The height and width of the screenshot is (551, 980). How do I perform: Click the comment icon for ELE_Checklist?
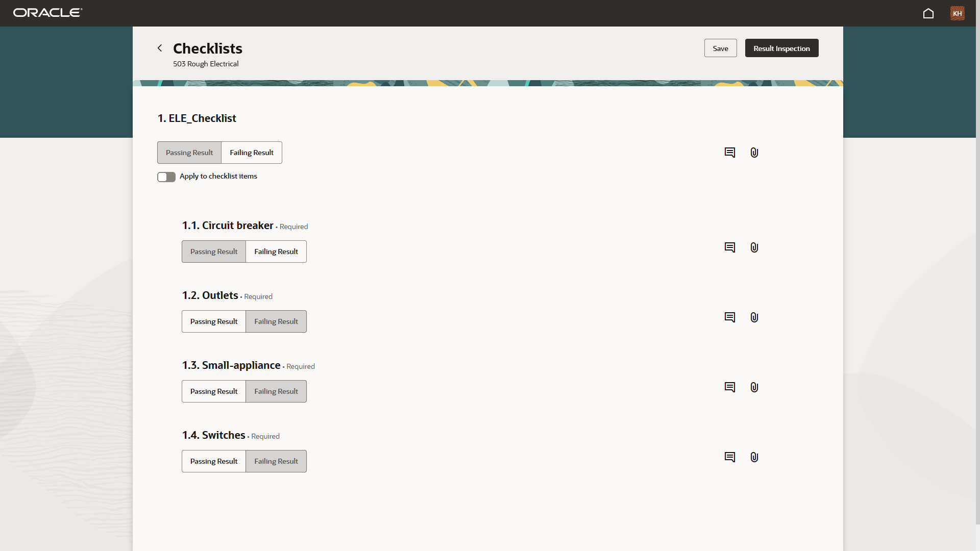[729, 152]
